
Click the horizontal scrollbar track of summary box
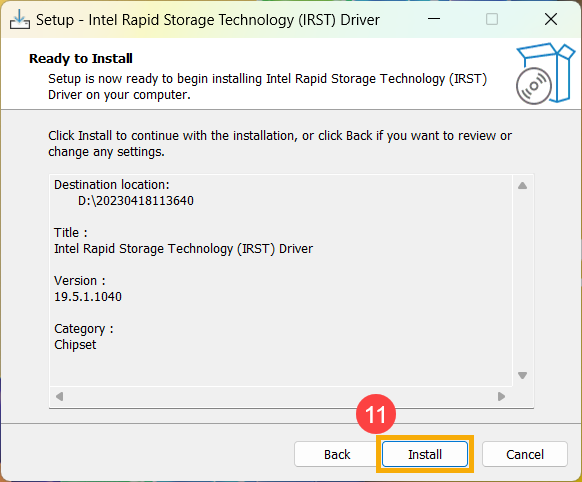tap(280, 397)
